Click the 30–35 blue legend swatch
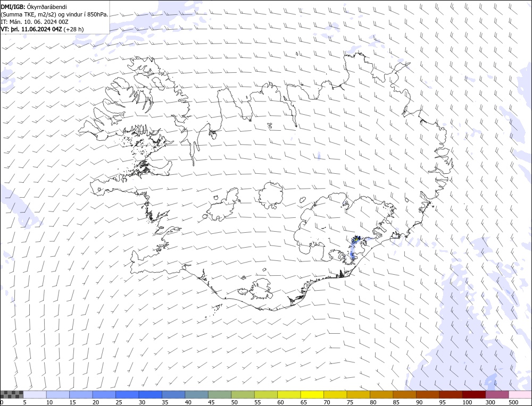 (x=151, y=394)
